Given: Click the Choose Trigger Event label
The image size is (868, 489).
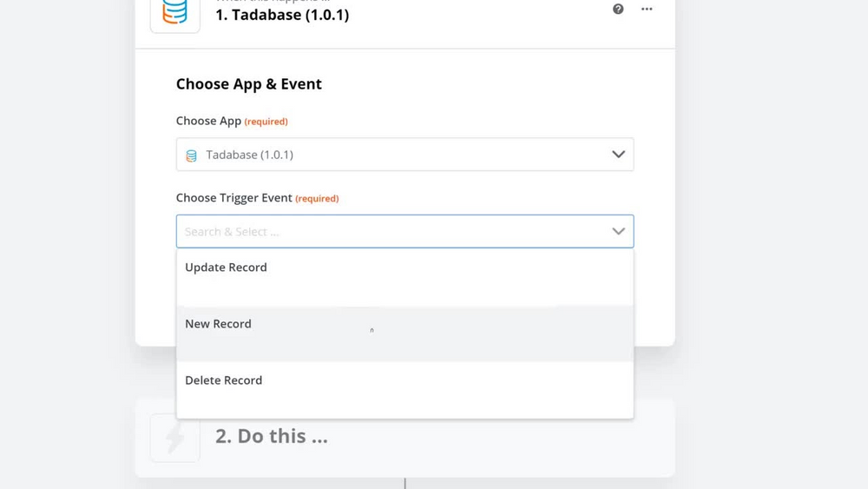Looking at the screenshot, I should (233, 198).
